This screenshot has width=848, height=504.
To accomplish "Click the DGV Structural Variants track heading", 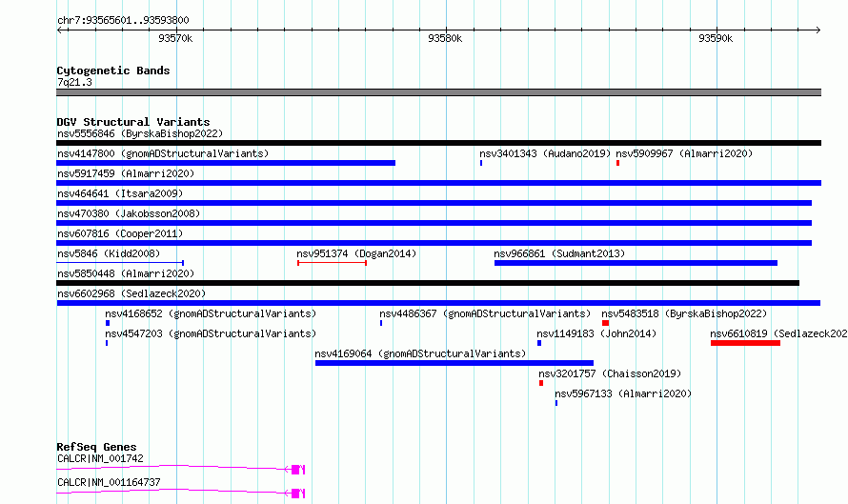I will tap(133, 122).
